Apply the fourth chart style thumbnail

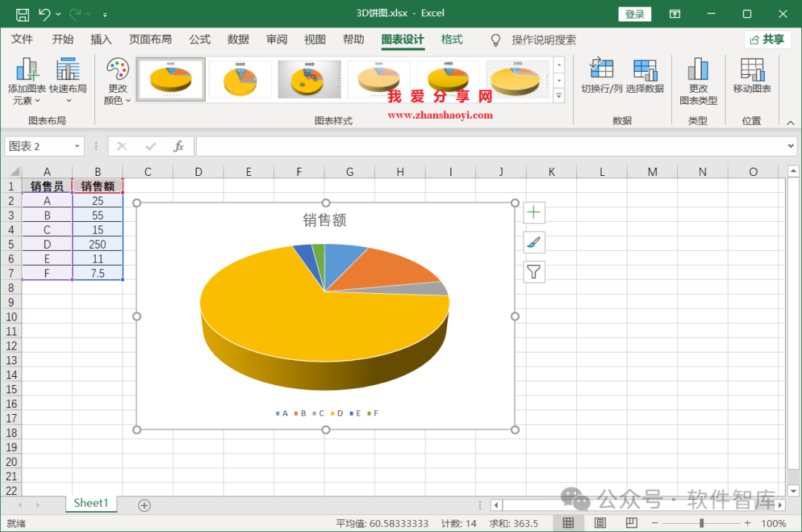coord(379,79)
